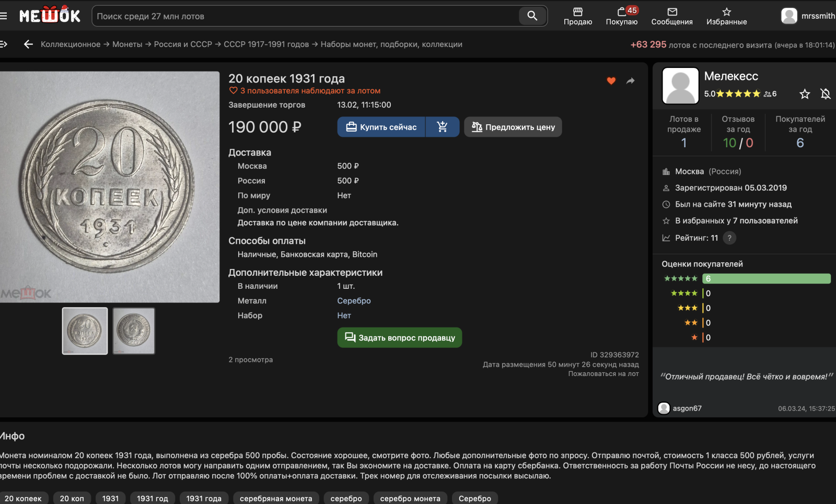This screenshot has height=504, width=836.
Task: Toggle the red heart favorite for lot
Action: (x=611, y=81)
